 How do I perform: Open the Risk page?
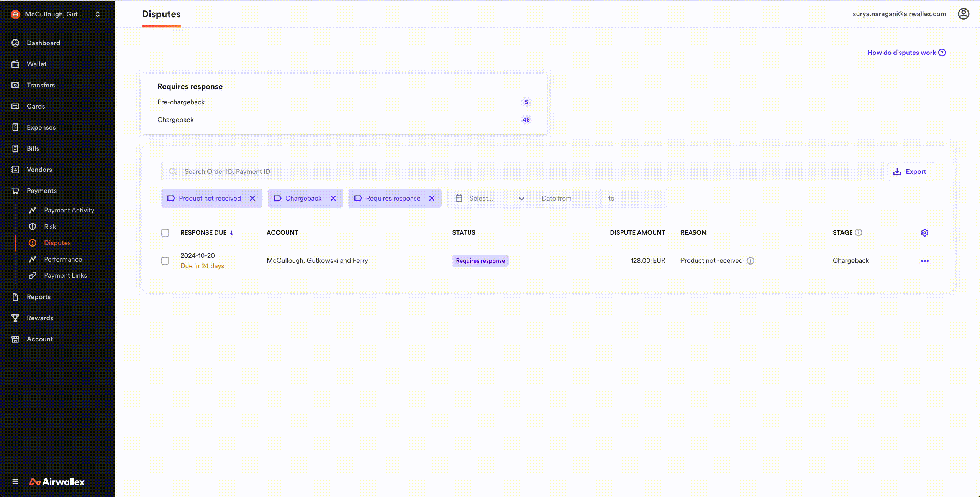pos(50,227)
